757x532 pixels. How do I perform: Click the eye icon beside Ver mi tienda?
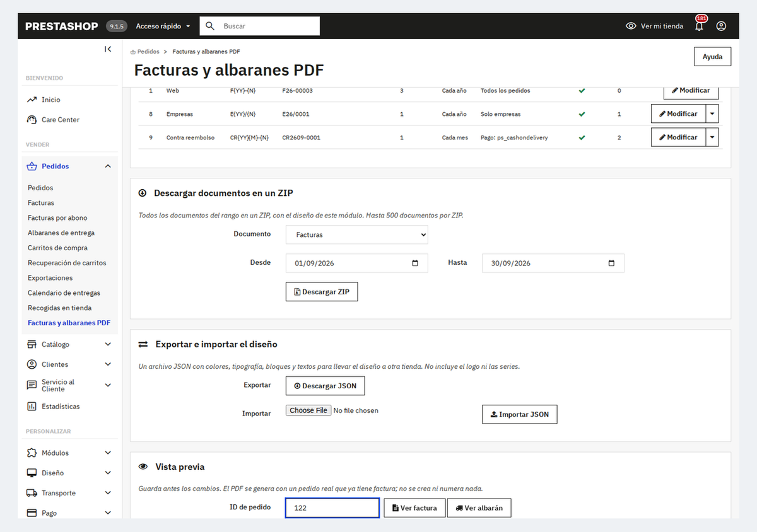click(x=631, y=26)
